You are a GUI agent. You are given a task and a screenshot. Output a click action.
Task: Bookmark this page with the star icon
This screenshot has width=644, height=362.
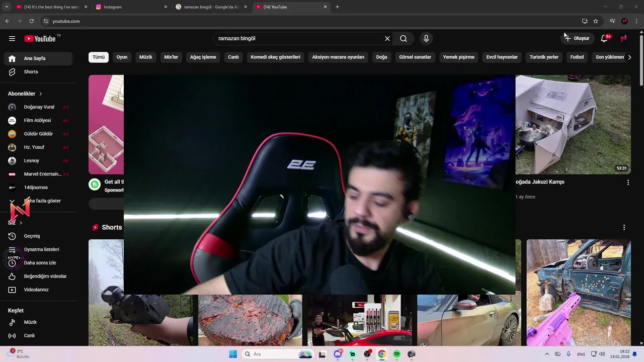coord(596,21)
